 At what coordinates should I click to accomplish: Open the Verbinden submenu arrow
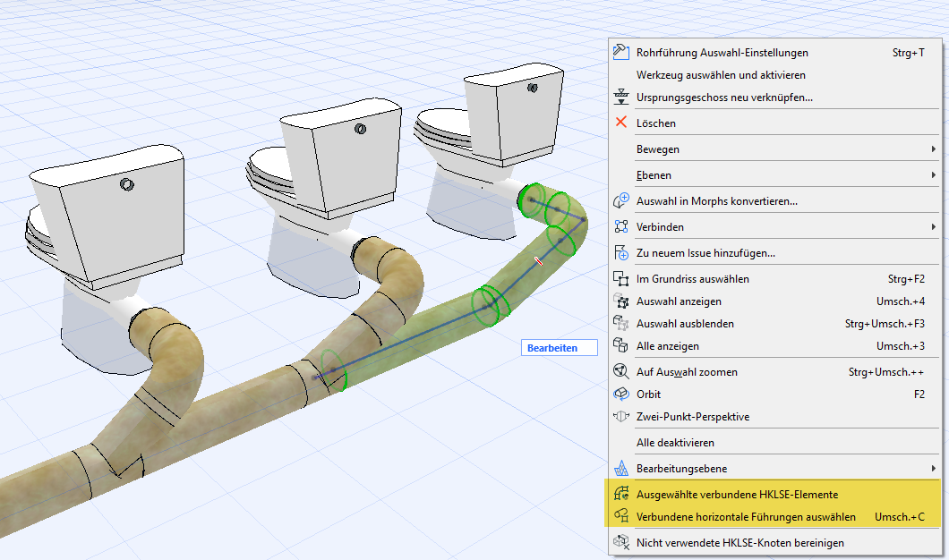[x=934, y=227]
